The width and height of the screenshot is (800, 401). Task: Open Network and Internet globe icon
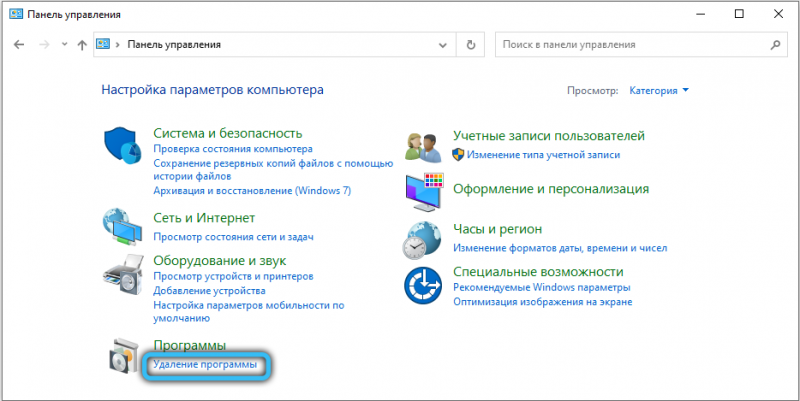(122, 227)
